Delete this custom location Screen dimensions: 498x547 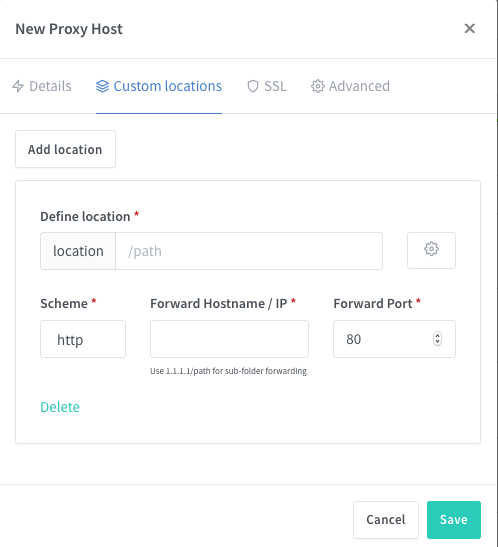60,407
